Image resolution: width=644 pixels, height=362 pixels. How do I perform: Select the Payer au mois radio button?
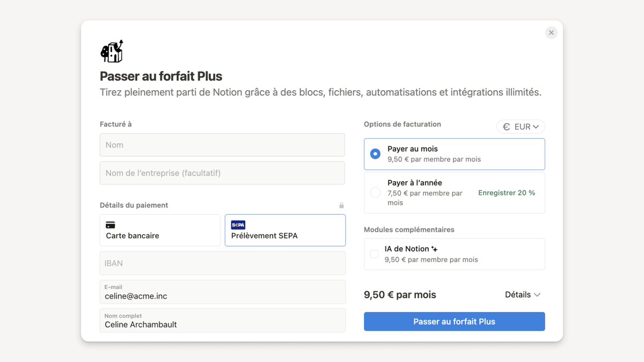[x=375, y=154]
